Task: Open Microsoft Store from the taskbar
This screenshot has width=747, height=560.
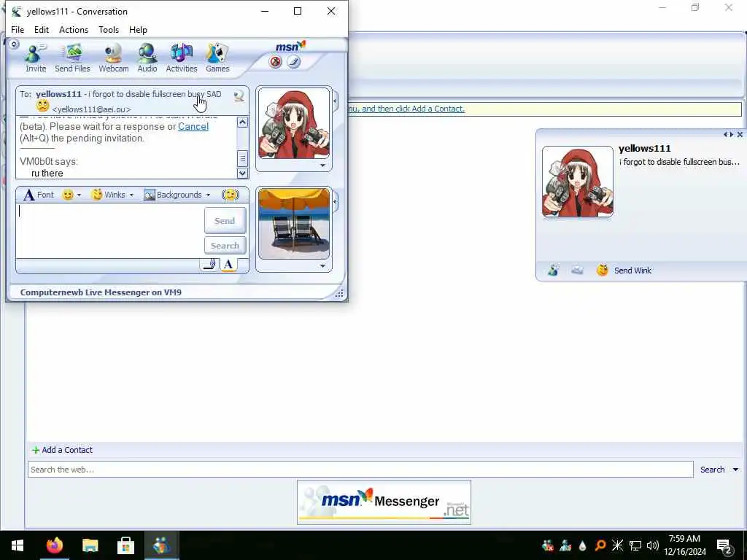Action: coord(125,545)
